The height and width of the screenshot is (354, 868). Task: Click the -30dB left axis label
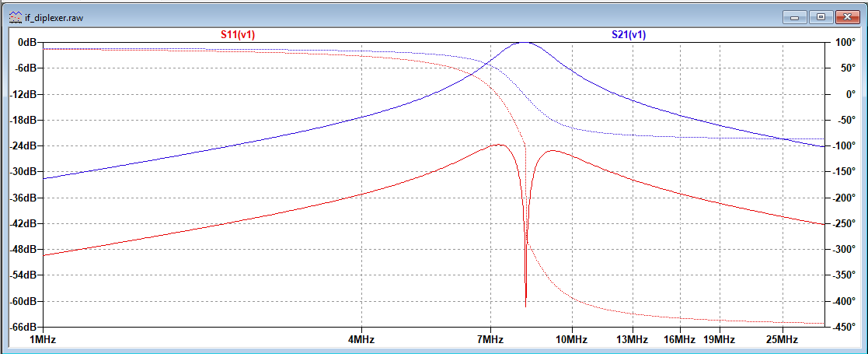click(23, 172)
